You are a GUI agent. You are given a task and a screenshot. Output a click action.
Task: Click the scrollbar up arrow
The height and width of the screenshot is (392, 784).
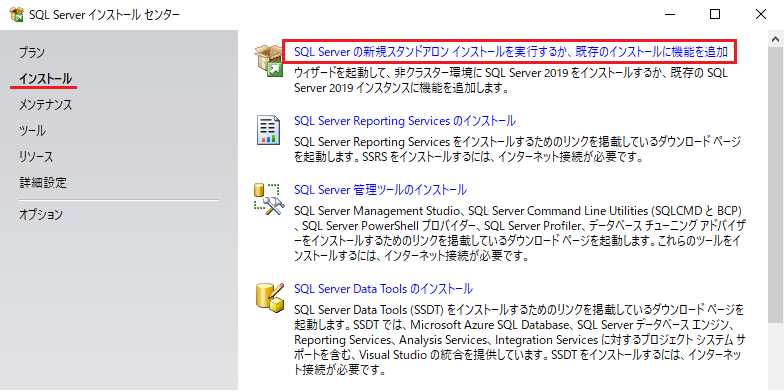[776, 39]
